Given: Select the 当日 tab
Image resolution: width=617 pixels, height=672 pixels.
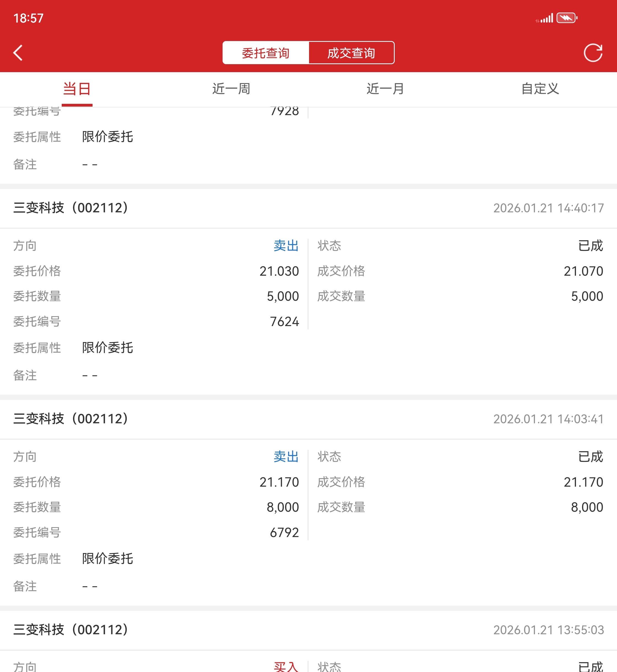Looking at the screenshot, I should 77,89.
